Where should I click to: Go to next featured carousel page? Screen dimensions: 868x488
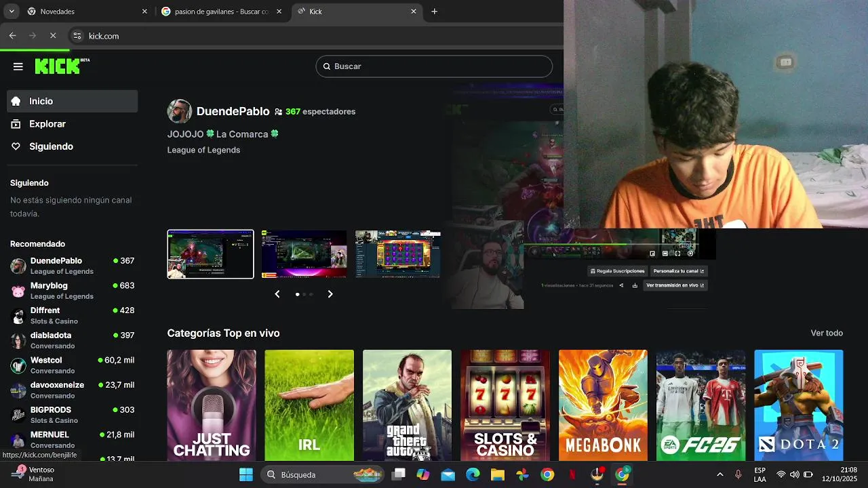pos(330,294)
